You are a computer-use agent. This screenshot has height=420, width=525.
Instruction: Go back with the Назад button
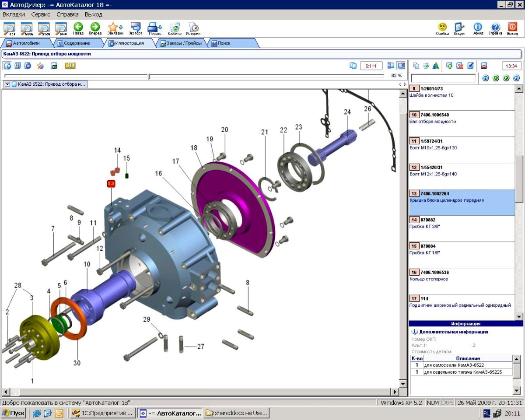click(x=78, y=29)
